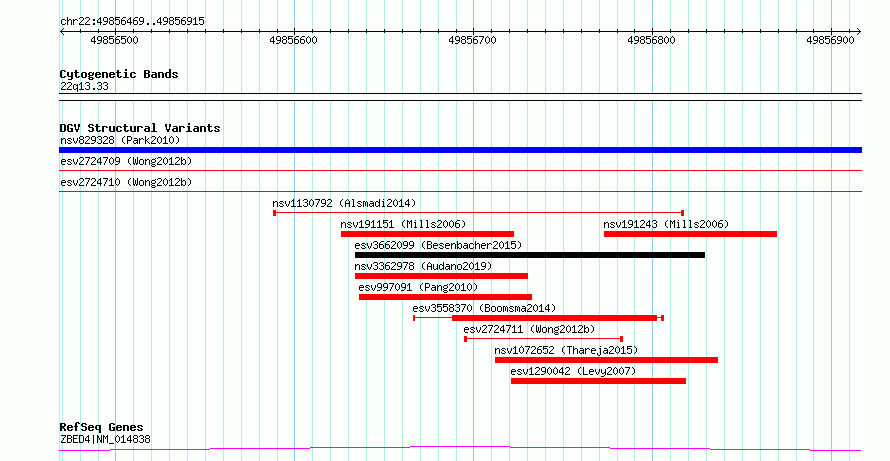Click the Cytogenetic Bands track title
Image resolution: width=890 pixels, height=461 pixels.
119,74
